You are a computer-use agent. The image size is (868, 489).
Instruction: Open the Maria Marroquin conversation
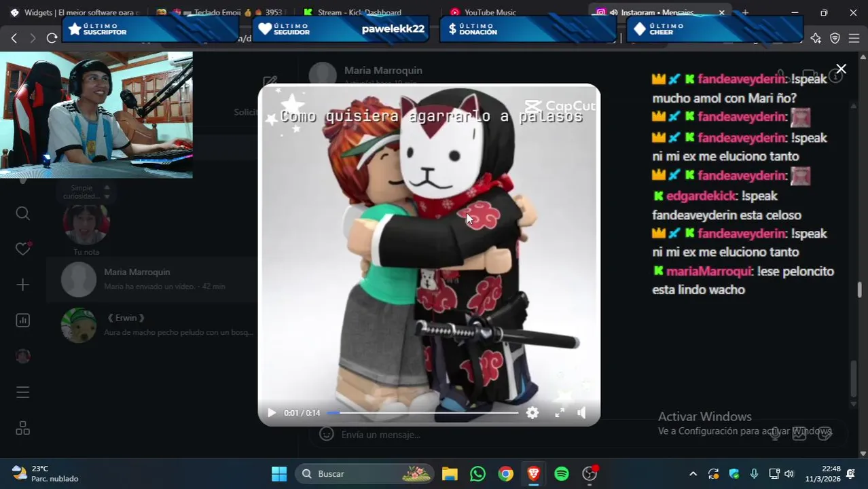click(153, 278)
